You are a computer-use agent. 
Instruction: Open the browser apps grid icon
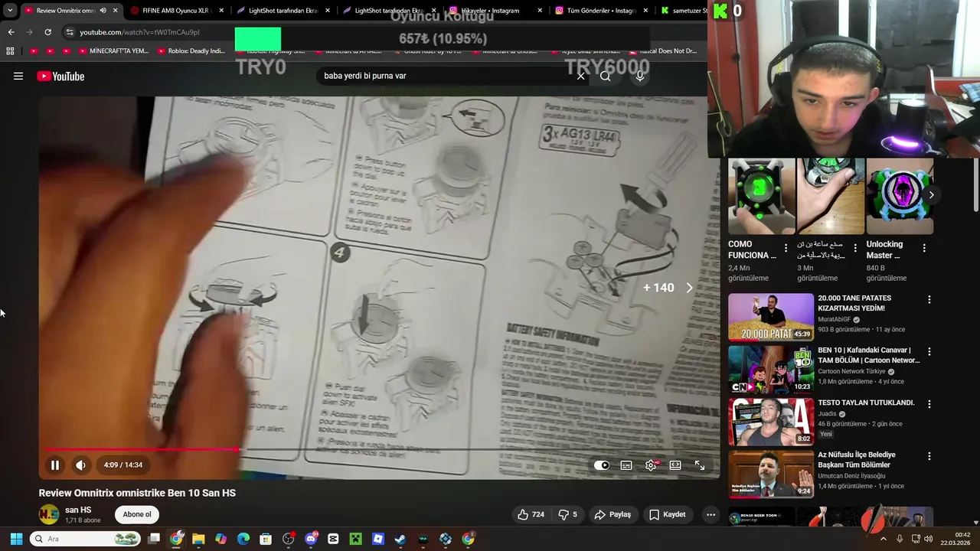tap(10, 51)
